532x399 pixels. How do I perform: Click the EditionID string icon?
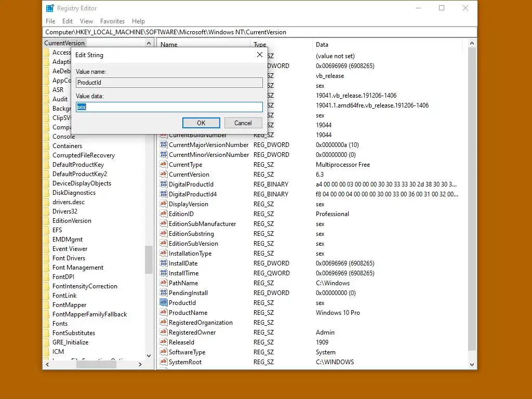click(x=164, y=214)
